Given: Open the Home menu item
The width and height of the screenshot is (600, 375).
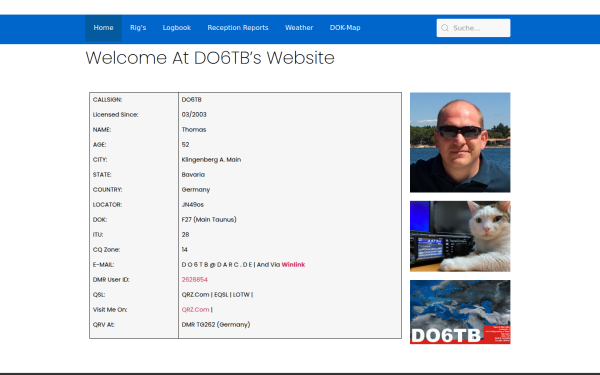Looking at the screenshot, I should click(x=103, y=28).
